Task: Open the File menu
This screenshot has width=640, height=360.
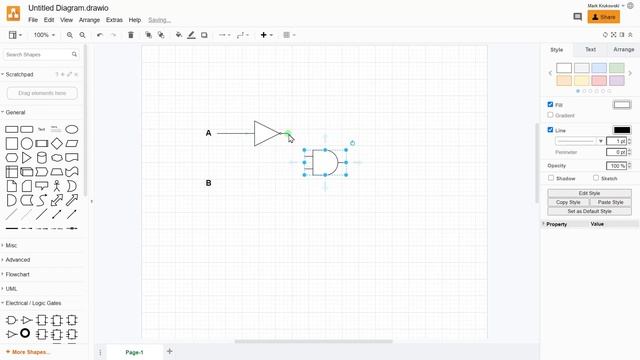Action: [x=33, y=20]
